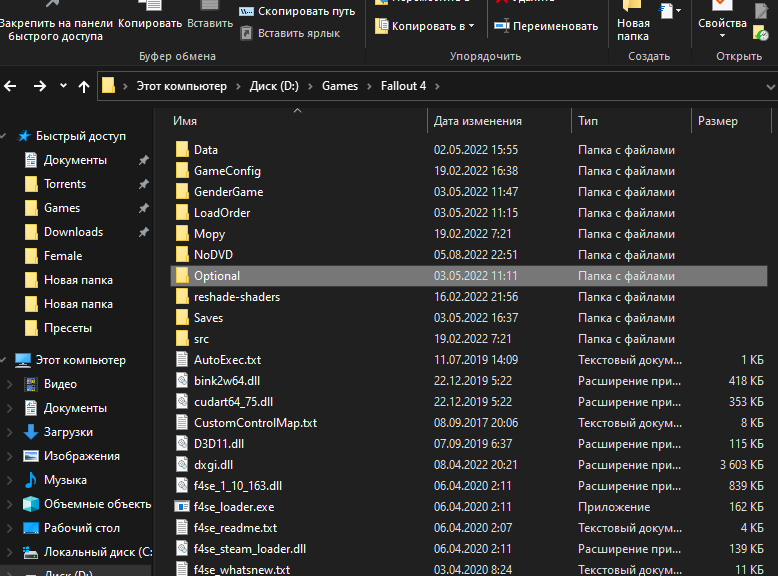Select the bink2w64.dll file icon

tap(181, 380)
